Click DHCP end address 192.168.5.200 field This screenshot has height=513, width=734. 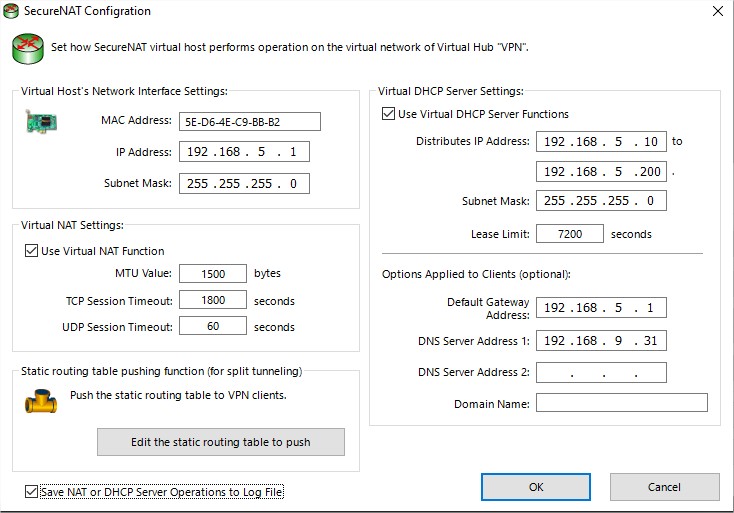pos(601,172)
